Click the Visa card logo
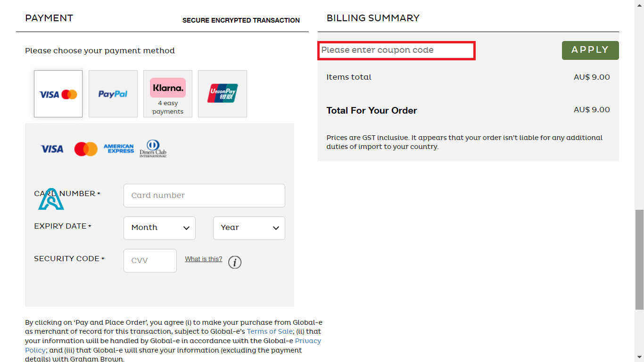The image size is (644, 362). pos(52,149)
